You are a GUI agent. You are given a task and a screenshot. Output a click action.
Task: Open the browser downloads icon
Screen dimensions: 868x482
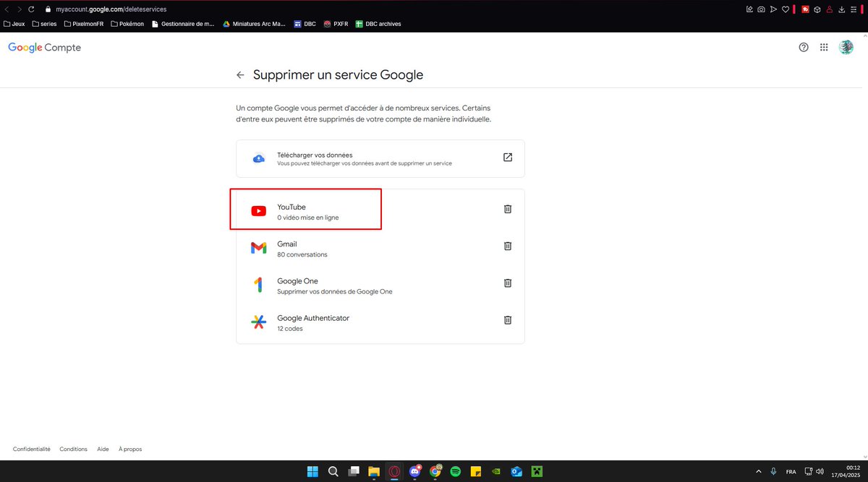tap(841, 9)
